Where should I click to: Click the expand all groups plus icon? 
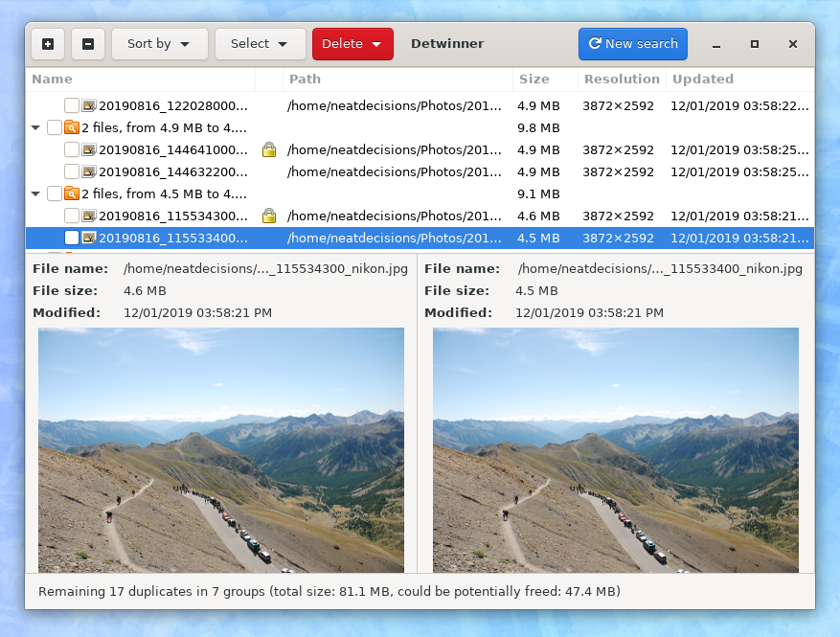pyautogui.click(x=48, y=44)
